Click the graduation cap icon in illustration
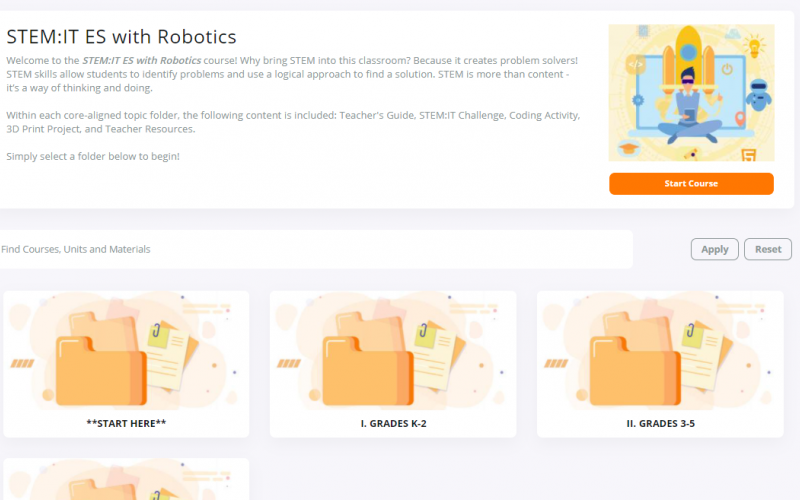The image size is (800, 500). click(629, 148)
